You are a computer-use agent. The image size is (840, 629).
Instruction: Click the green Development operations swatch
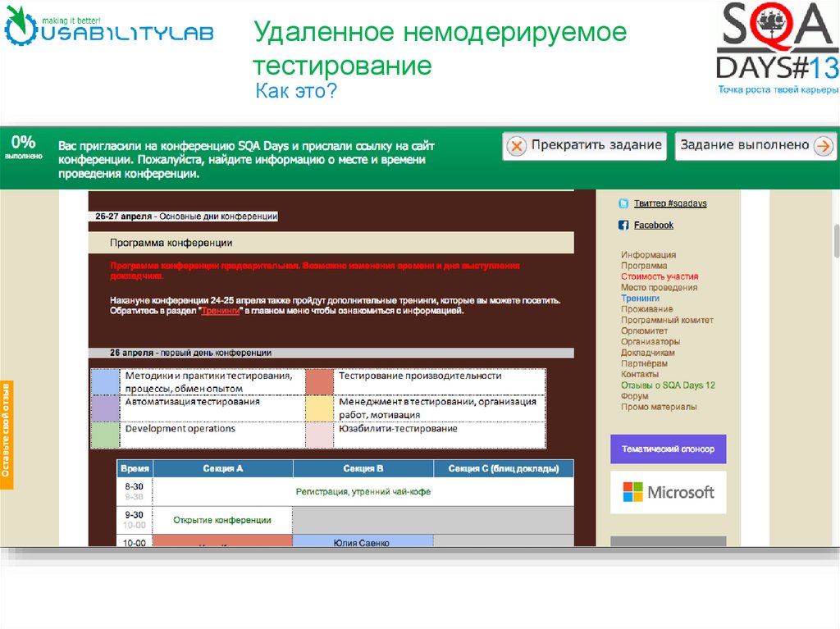click(x=106, y=435)
